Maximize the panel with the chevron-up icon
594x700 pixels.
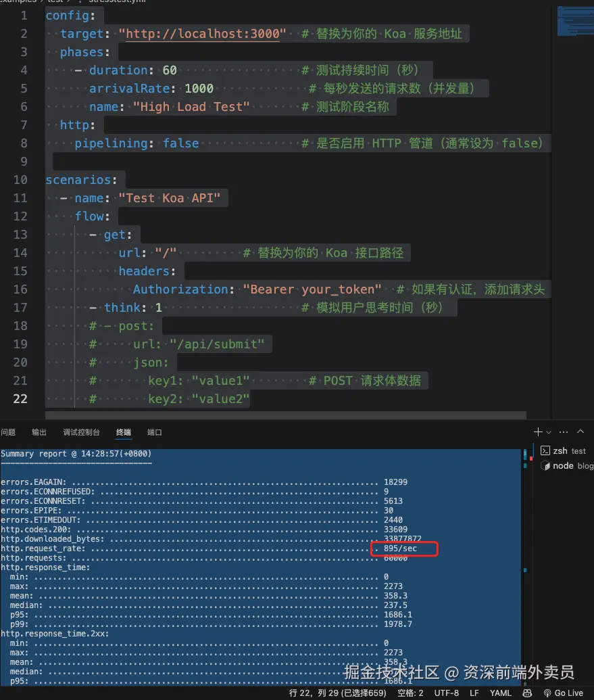(580, 431)
